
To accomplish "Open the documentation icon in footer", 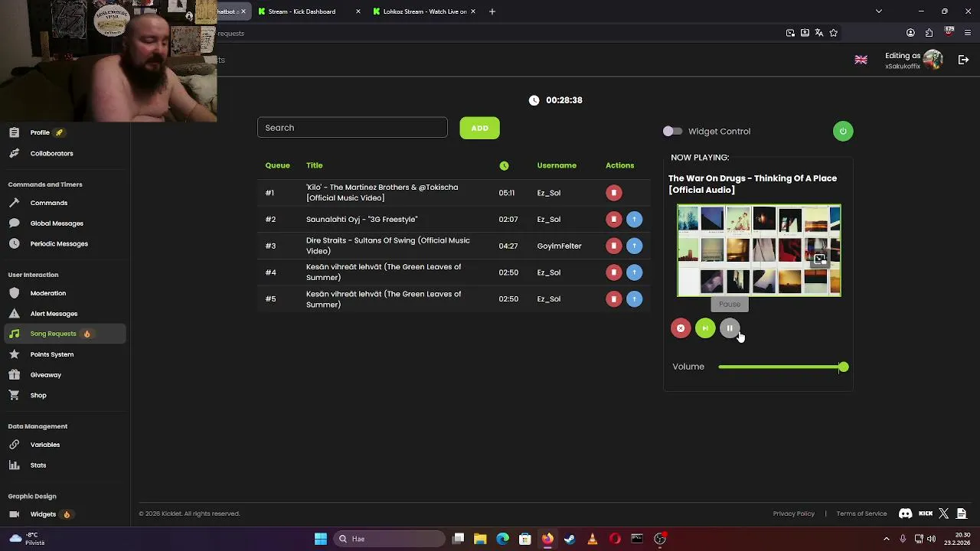I will point(962,514).
